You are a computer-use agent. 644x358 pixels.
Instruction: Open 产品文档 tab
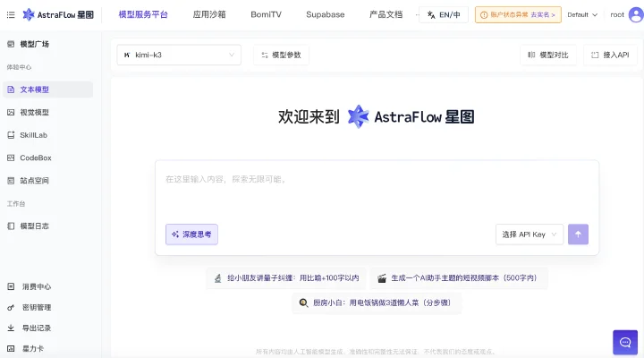tap(386, 14)
